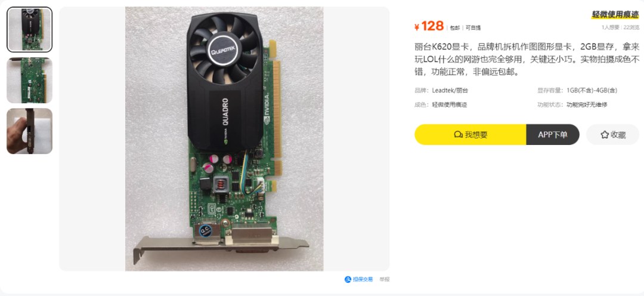644x296 pixels.
Task: Select the first graphics card front thumbnail
Action: pyautogui.click(x=30, y=30)
